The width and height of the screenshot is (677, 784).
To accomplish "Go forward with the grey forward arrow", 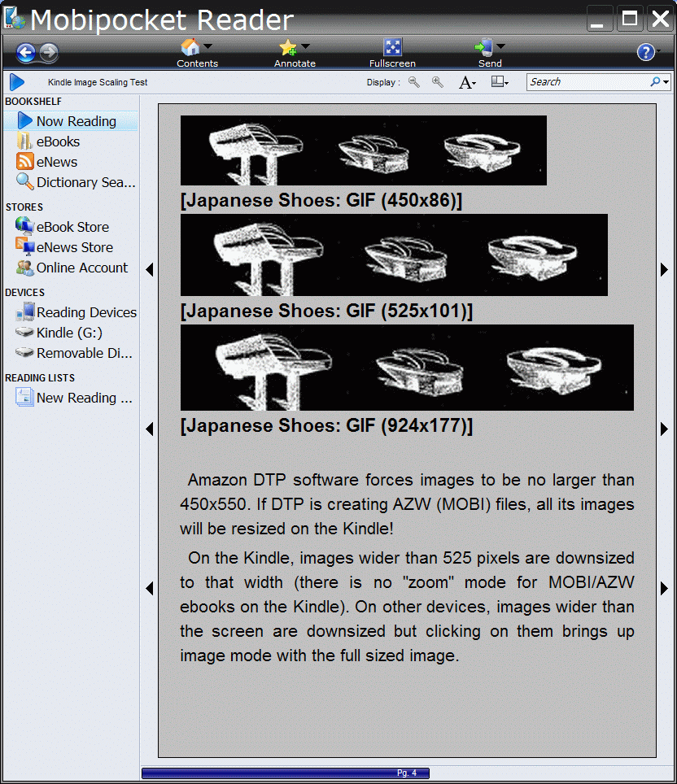I will point(49,52).
